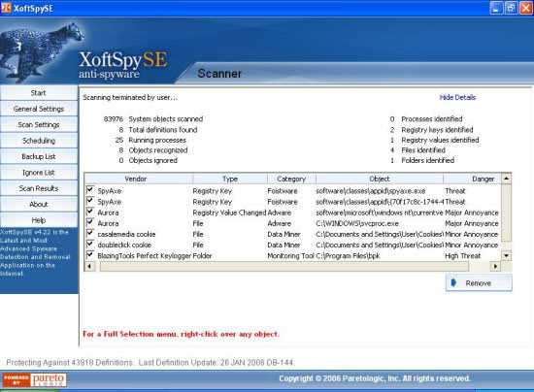Click the horizontal scrollbar track
The image size is (534, 392).
(284, 266)
